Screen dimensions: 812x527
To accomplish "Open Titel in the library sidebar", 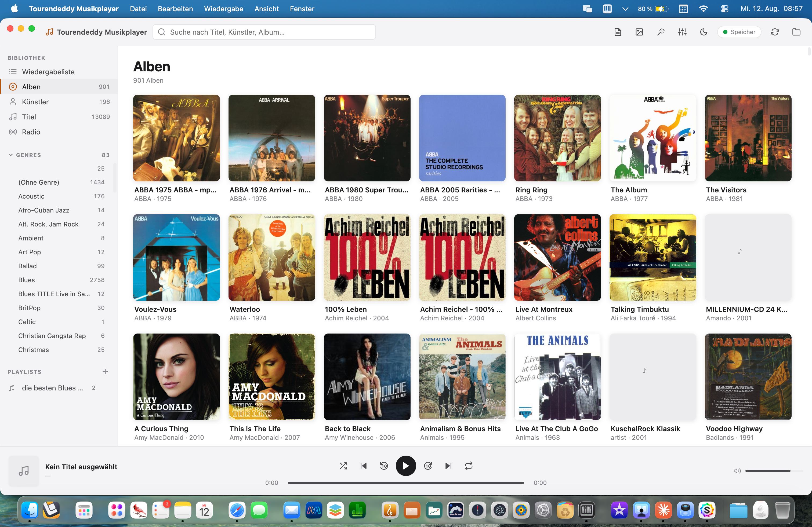I will click(x=59, y=117).
